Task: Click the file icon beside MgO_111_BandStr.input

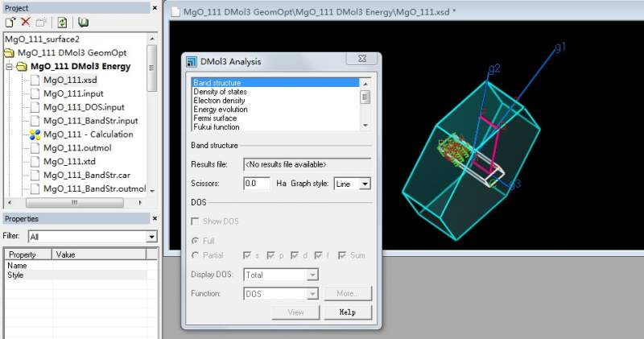Action: [35, 121]
